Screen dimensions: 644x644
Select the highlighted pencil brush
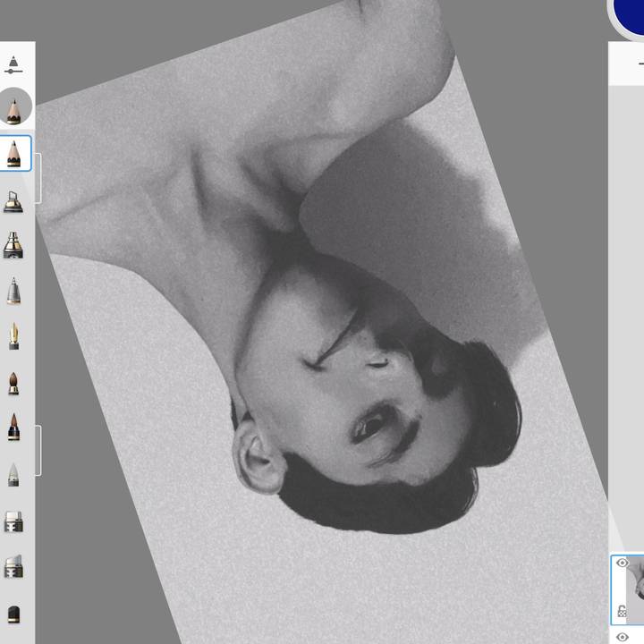coord(14,153)
